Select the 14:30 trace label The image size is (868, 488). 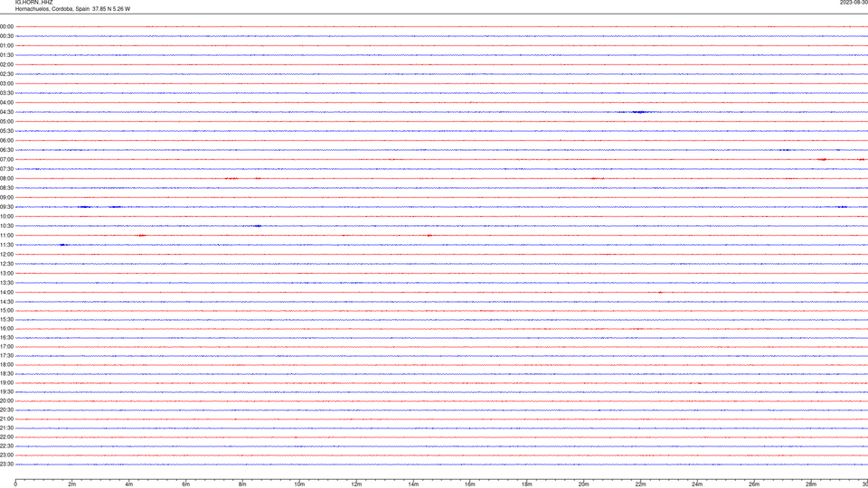click(x=6, y=302)
